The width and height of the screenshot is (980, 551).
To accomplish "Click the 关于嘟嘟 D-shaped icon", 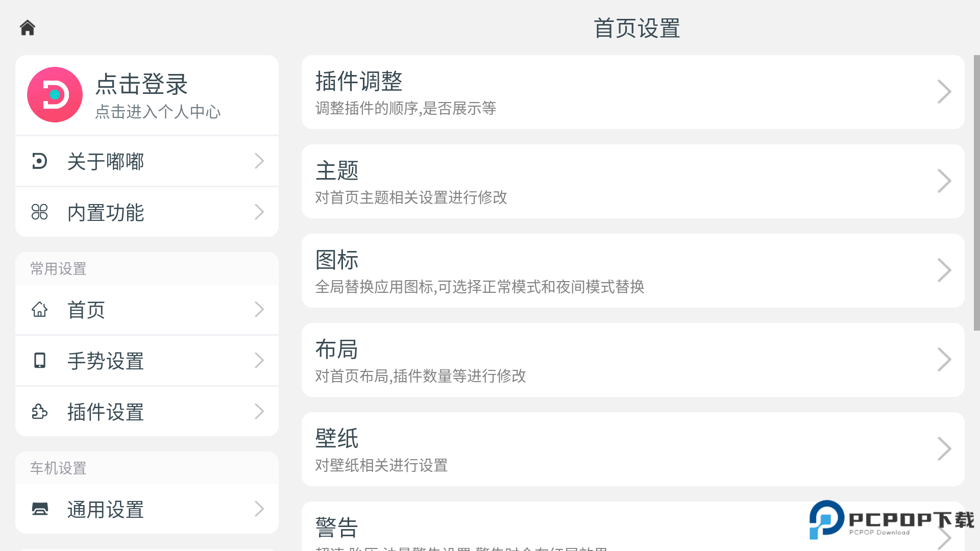I will (x=39, y=161).
